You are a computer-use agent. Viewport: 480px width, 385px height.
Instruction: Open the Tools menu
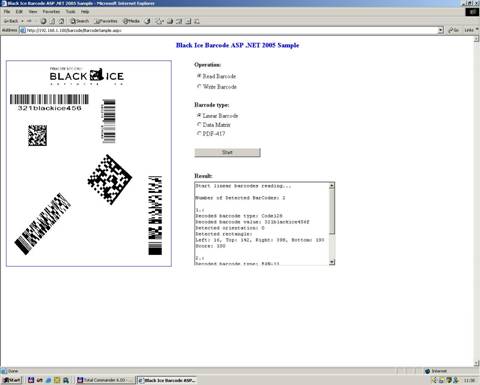click(x=70, y=11)
